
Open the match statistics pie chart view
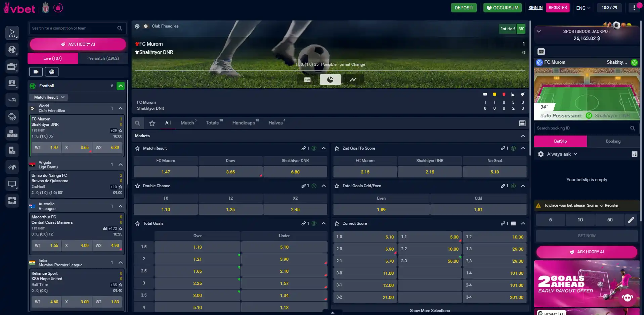click(x=330, y=80)
